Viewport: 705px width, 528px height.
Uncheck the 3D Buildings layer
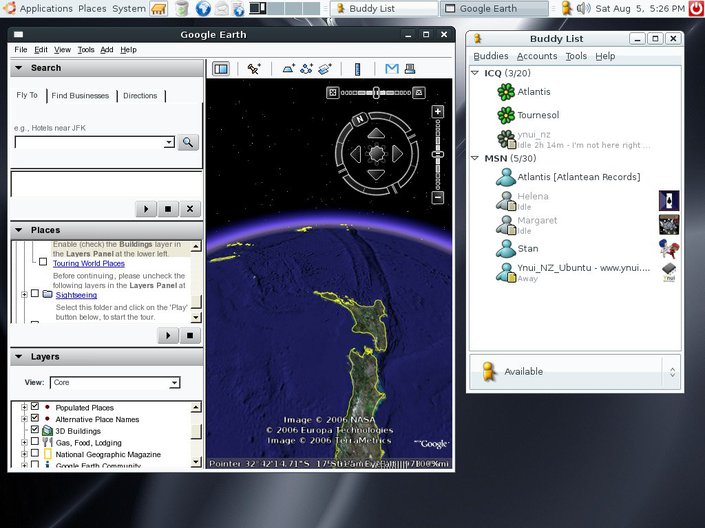click(35, 430)
